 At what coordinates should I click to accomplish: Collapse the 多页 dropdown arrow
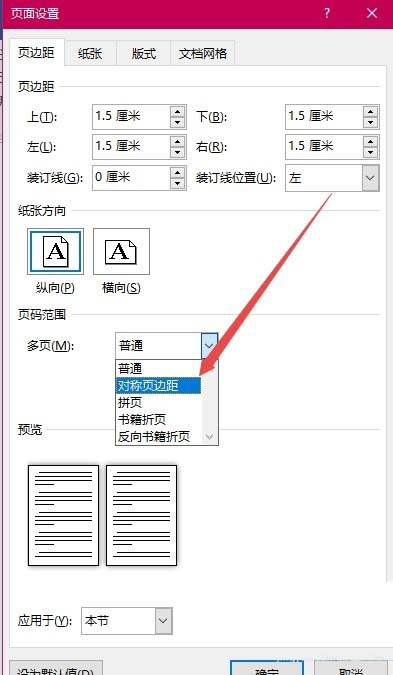pos(209,346)
